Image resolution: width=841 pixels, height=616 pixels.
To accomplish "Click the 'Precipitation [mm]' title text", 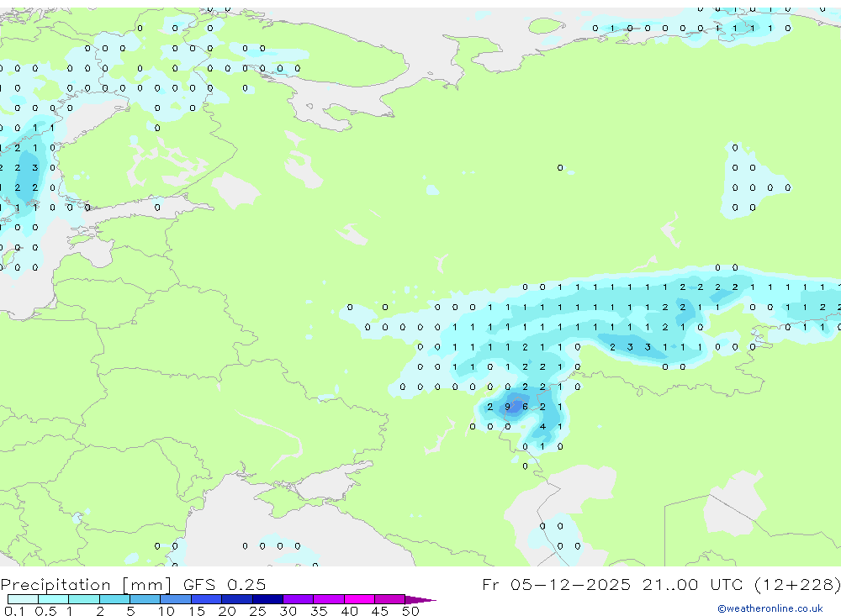I will pos(86,585).
